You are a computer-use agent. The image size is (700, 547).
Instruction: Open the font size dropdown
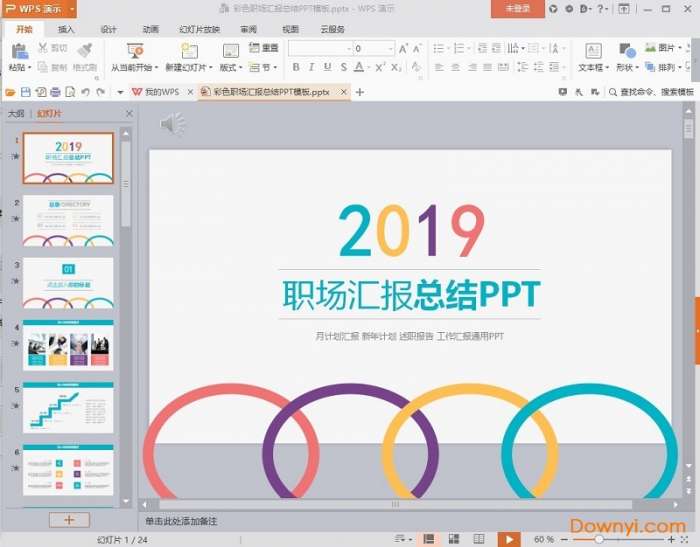(x=391, y=48)
